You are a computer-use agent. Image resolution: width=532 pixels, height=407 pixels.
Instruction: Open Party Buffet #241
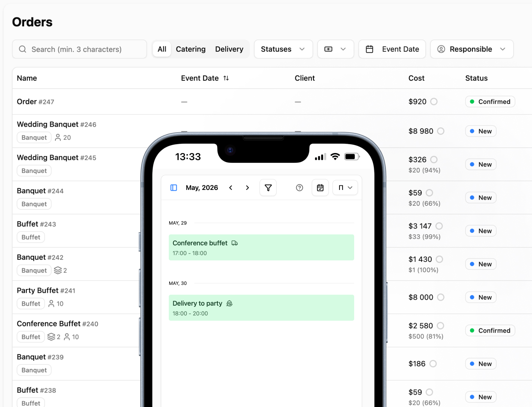coord(46,291)
